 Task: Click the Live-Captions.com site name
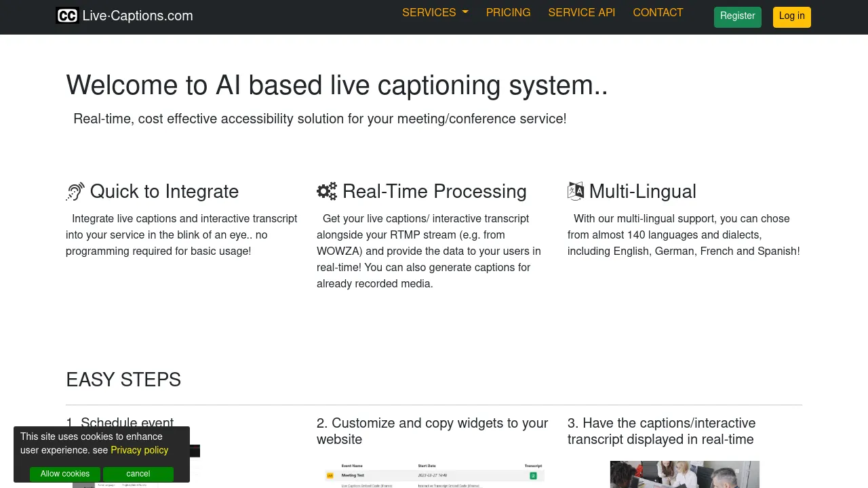point(137,16)
